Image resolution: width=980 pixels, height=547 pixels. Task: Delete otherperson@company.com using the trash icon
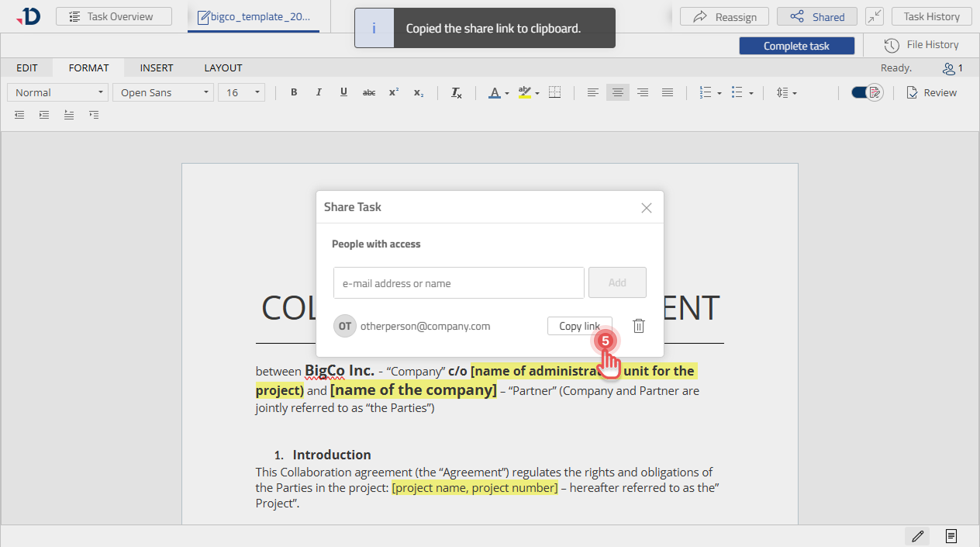pyautogui.click(x=639, y=326)
